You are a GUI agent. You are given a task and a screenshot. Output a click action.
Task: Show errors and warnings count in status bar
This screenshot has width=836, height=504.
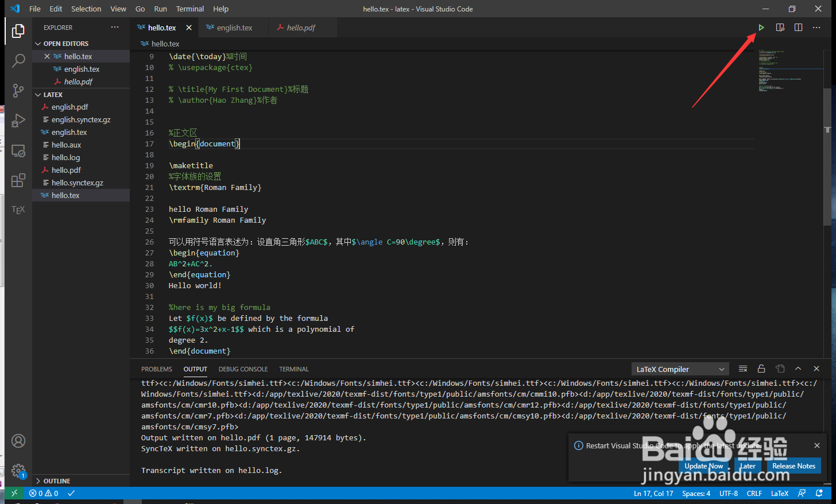click(44, 493)
